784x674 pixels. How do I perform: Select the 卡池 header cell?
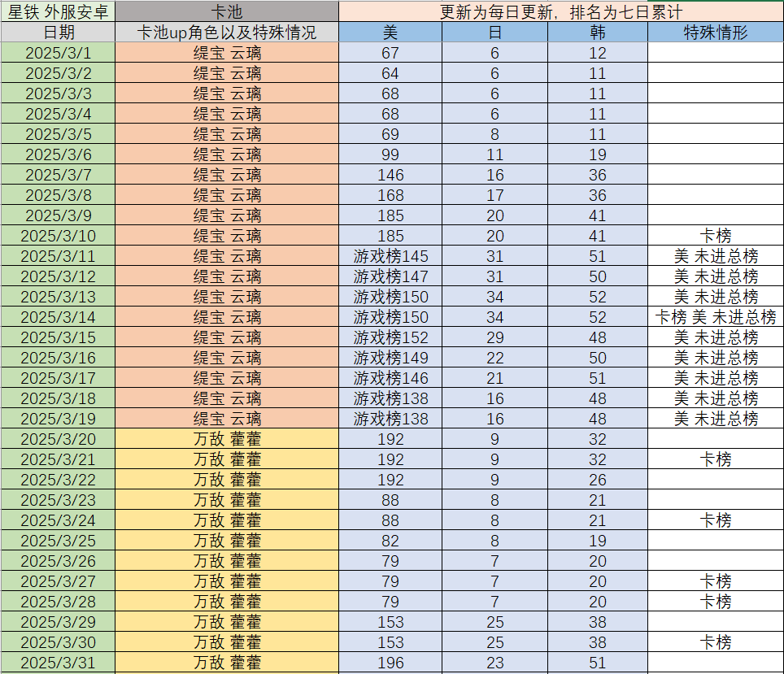point(227,11)
